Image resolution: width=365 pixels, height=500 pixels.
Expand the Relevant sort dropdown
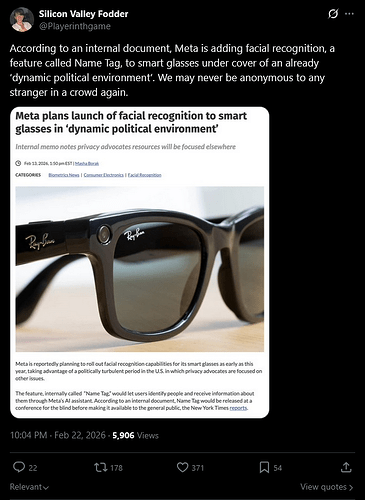pos(29,487)
